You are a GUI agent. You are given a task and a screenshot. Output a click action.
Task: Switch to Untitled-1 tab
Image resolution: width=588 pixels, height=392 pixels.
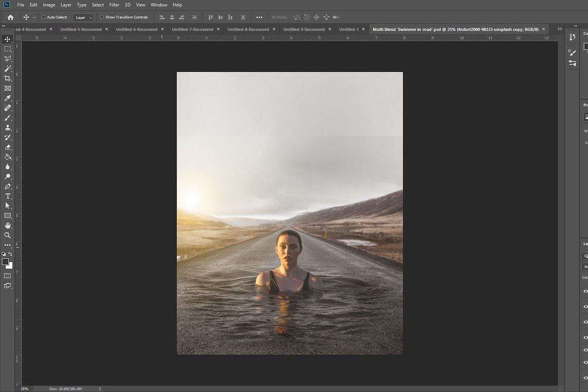(x=349, y=29)
